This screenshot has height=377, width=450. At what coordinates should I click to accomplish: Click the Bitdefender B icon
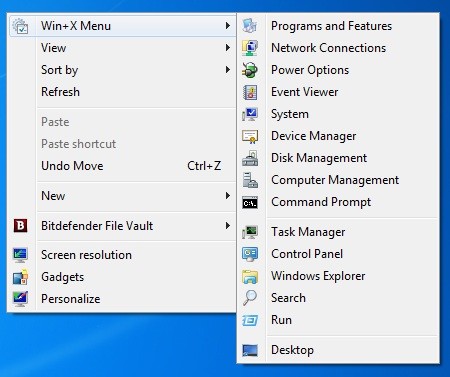tap(20, 226)
